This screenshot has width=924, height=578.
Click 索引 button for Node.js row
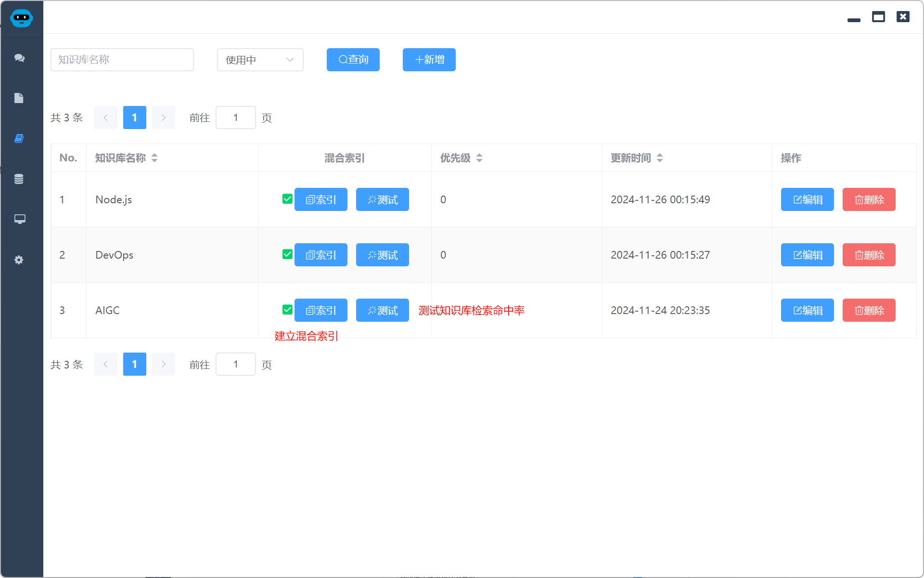[321, 199]
